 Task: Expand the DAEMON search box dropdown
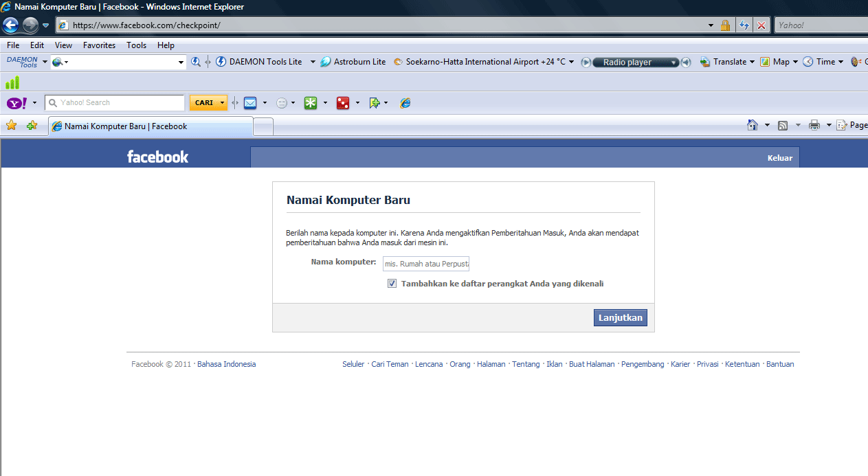(x=181, y=63)
